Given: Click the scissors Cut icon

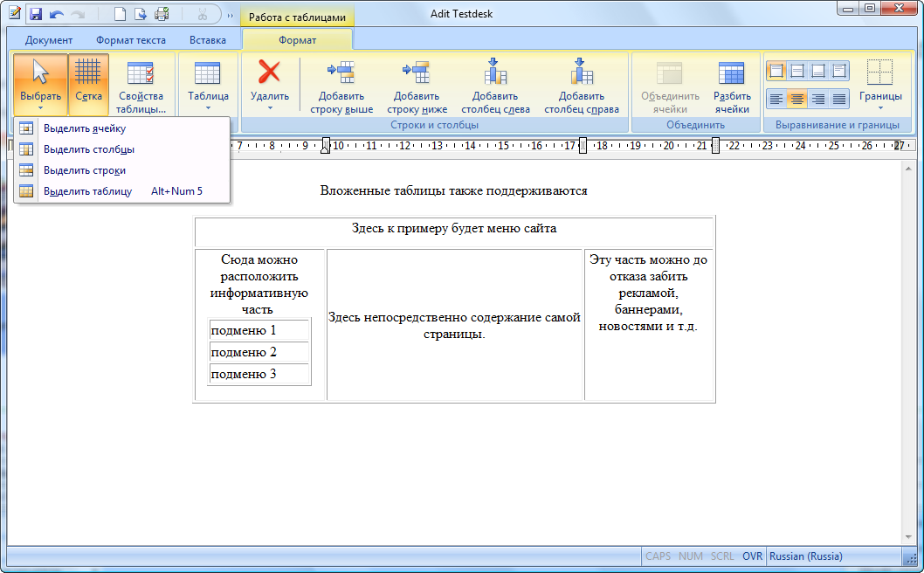Looking at the screenshot, I should (202, 14).
